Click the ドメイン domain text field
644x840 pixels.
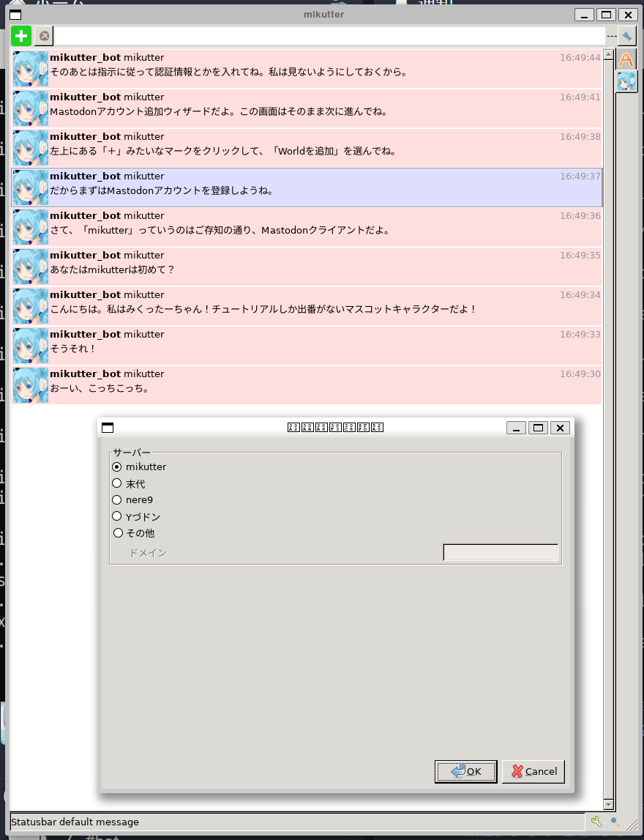click(501, 552)
